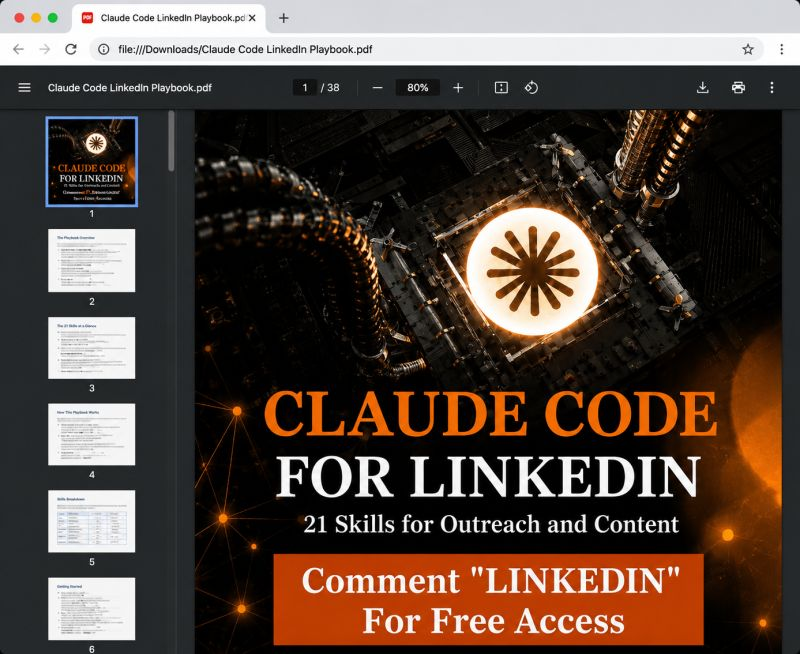Click the yellow macOS minimize button

point(36,18)
